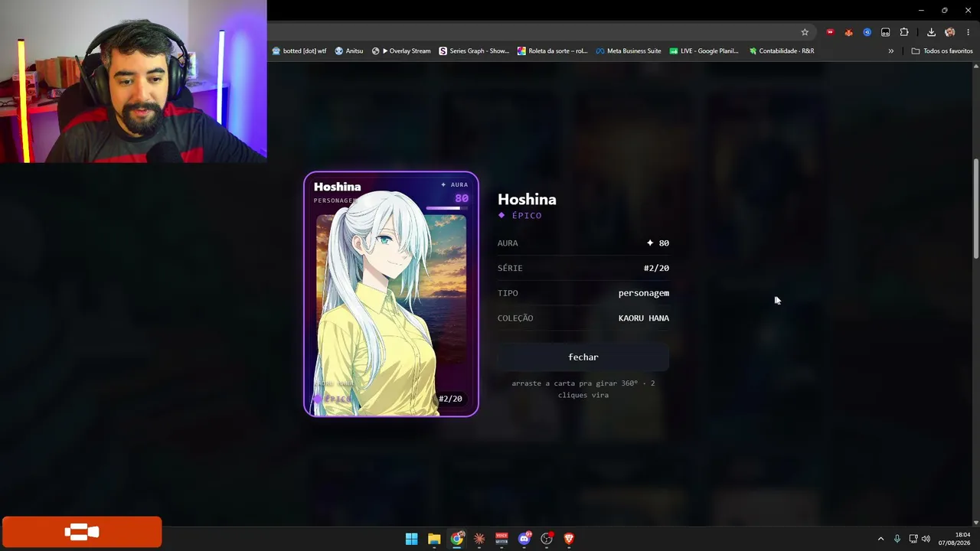Open the blue circular extension icon
This screenshot has height=551, width=980.
(867, 32)
